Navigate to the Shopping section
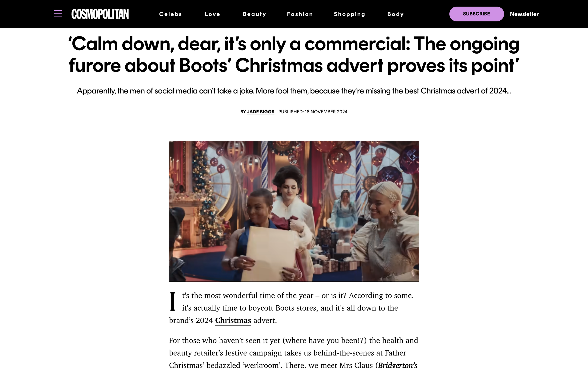The image size is (588, 368). click(349, 14)
